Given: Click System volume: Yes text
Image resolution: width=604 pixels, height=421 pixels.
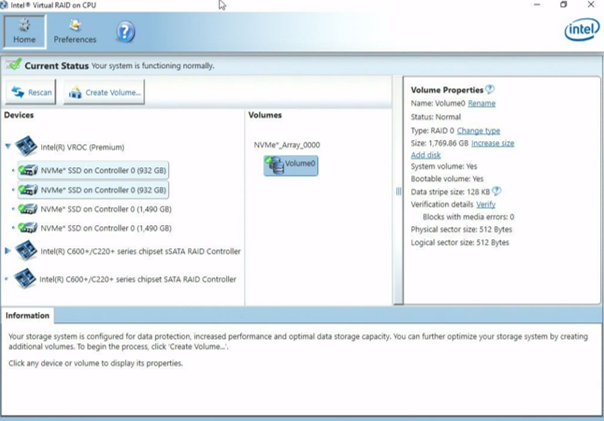Looking at the screenshot, I should (x=444, y=166).
